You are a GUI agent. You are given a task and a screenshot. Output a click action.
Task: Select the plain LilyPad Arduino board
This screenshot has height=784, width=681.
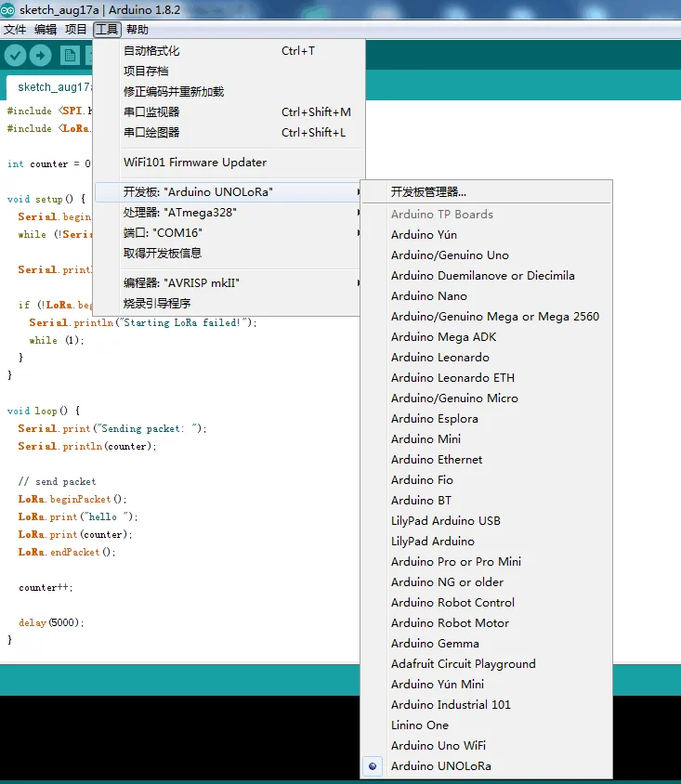pyautogui.click(x=486, y=542)
